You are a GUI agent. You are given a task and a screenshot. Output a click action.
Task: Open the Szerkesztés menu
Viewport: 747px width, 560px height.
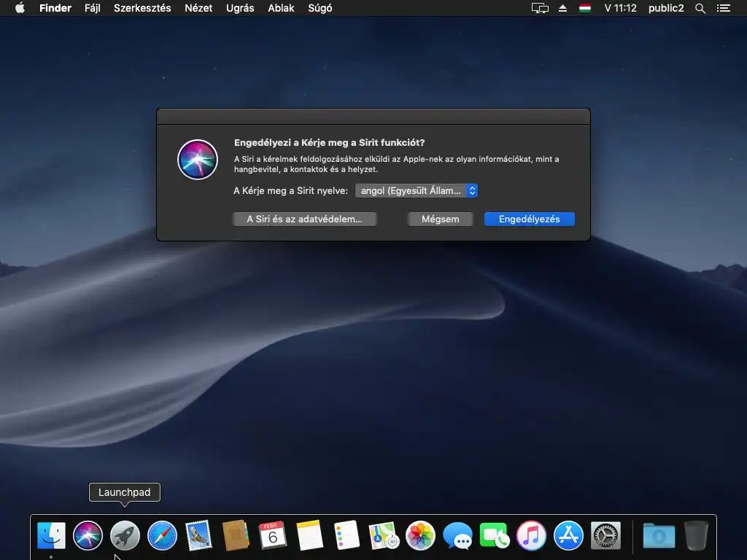click(142, 8)
